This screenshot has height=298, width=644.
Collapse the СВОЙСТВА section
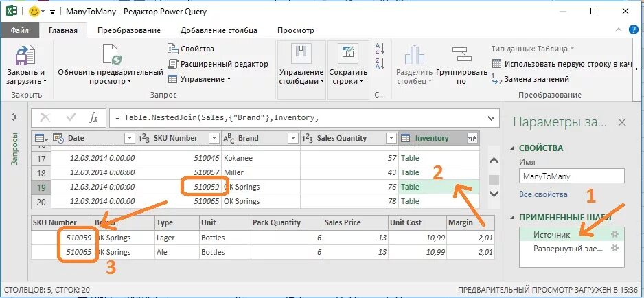511,148
